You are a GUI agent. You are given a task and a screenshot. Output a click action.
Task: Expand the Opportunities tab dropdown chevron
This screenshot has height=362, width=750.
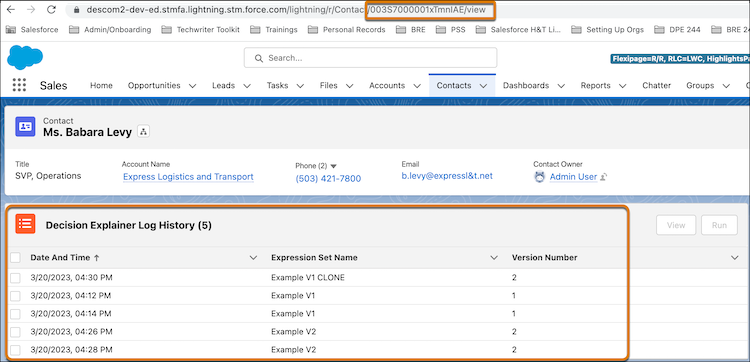tap(192, 86)
